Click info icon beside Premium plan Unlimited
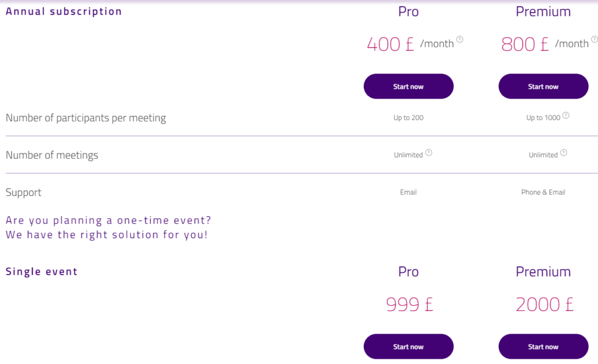Image resolution: width=598 pixels, height=364 pixels. point(564,153)
